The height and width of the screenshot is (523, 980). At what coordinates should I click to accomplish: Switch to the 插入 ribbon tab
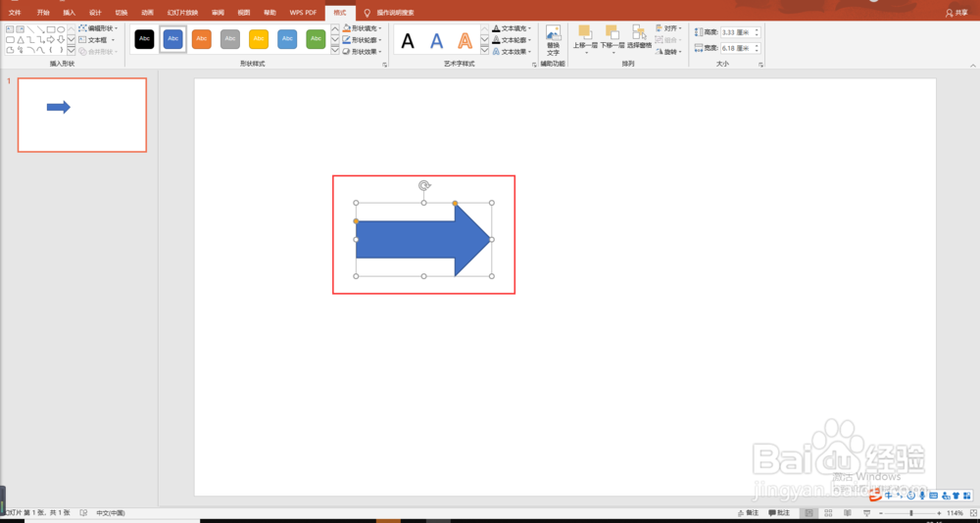pos(70,13)
